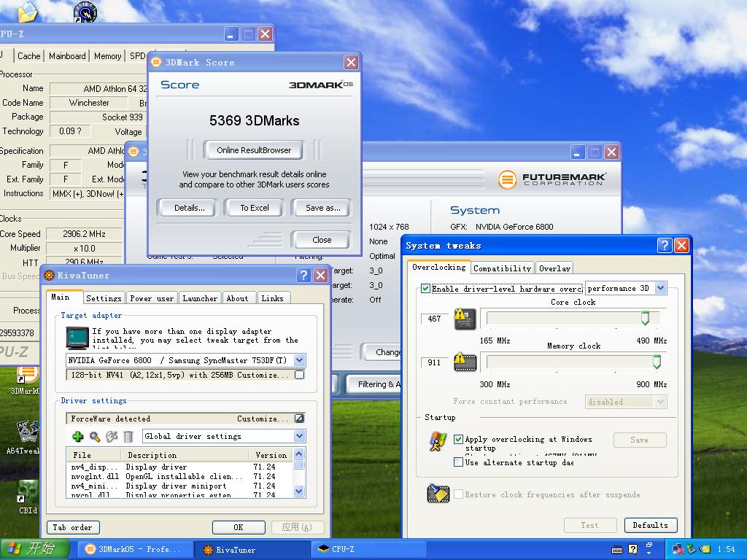Open the Mainboard tab in CPU-Z
The width and height of the screenshot is (747, 560).
point(67,55)
